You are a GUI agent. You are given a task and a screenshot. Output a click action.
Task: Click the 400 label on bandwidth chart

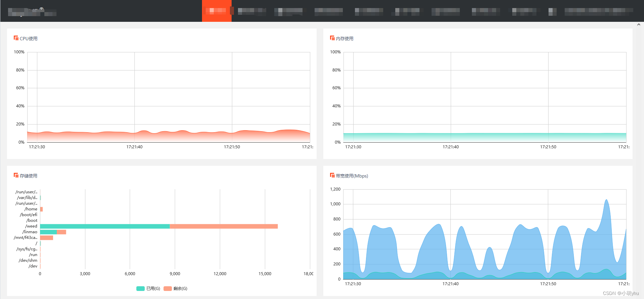coord(337,249)
